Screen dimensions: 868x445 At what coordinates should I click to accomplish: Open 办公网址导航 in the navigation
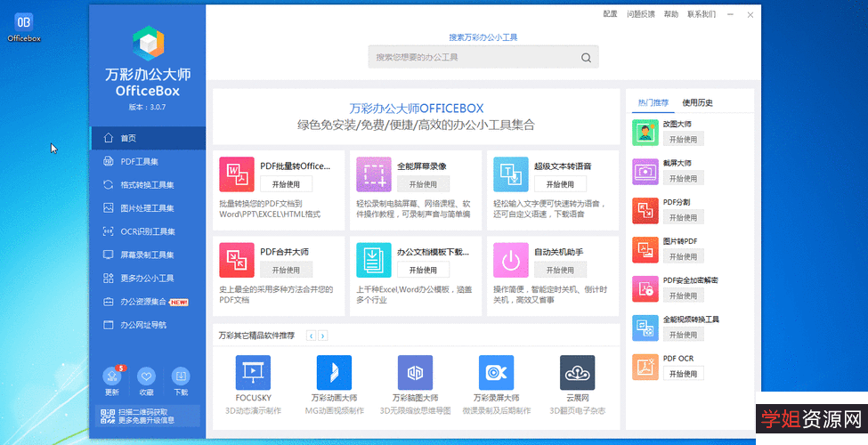(147, 325)
